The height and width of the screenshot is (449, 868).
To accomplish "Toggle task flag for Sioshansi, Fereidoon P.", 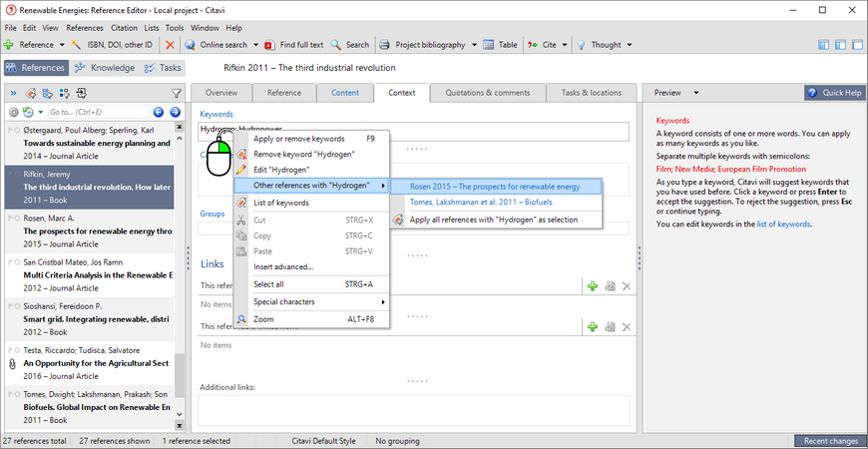I will coord(11,306).
